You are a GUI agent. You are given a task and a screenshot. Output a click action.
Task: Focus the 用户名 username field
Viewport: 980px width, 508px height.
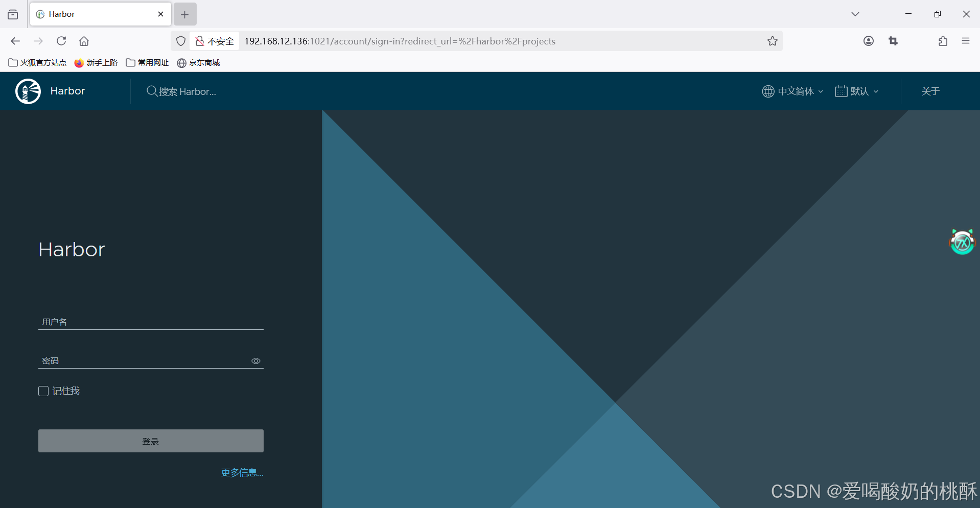coord(151,322)
